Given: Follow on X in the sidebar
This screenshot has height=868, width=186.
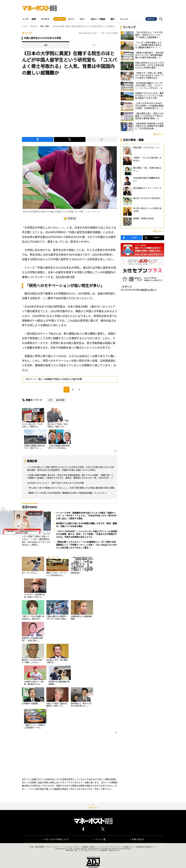Looking at the screenshot, I should 153,238.
